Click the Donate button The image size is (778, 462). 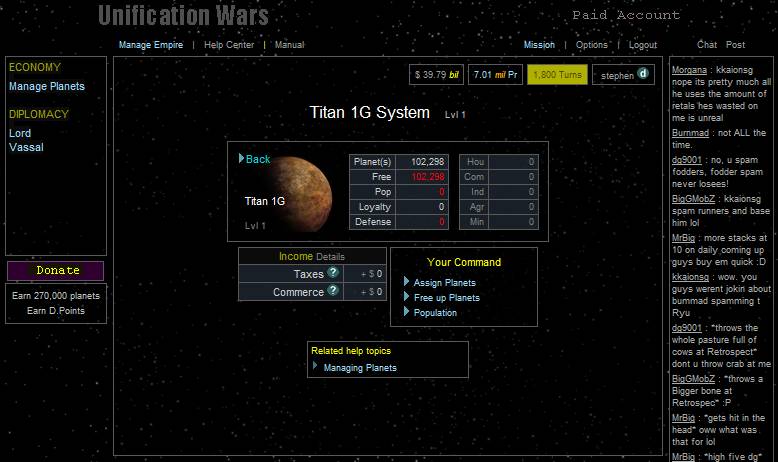click(x=56, y=271)
